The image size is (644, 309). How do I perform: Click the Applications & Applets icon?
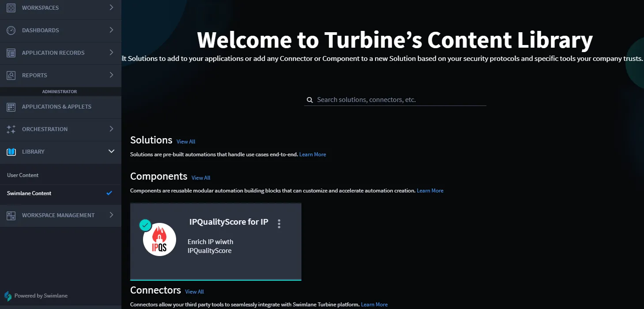click(11, 106)
